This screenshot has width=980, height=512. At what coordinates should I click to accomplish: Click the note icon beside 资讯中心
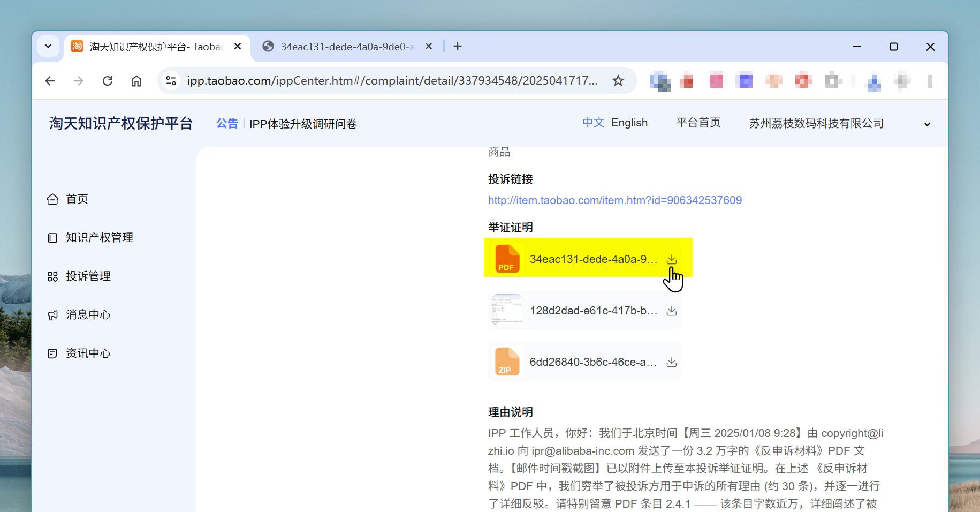(x=52, y=353)
